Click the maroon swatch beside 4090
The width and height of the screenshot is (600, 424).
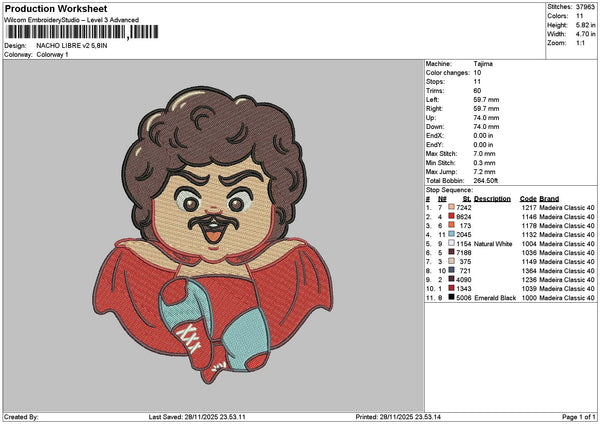[452, 279]
